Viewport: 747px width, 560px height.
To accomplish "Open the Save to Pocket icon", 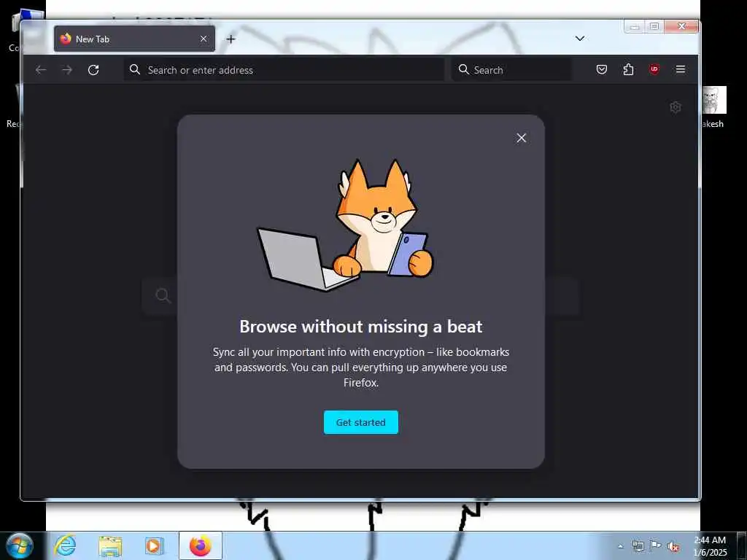I will (602, 69).
